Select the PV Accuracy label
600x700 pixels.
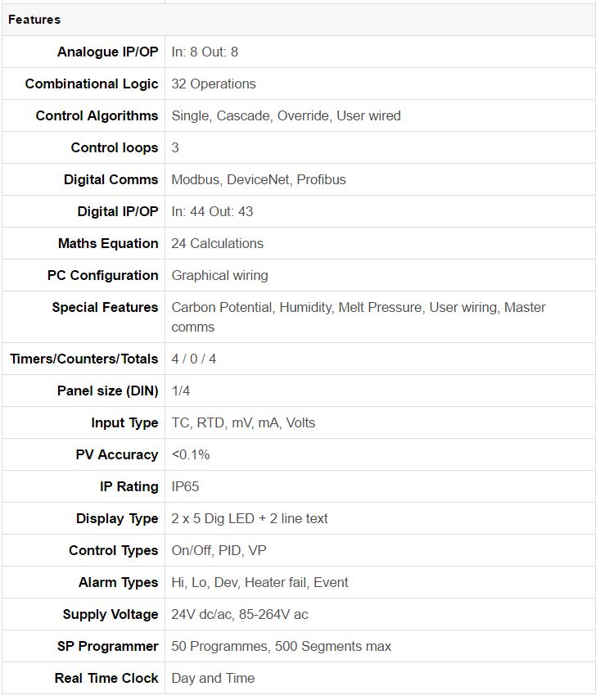click(x=116, y=454)
